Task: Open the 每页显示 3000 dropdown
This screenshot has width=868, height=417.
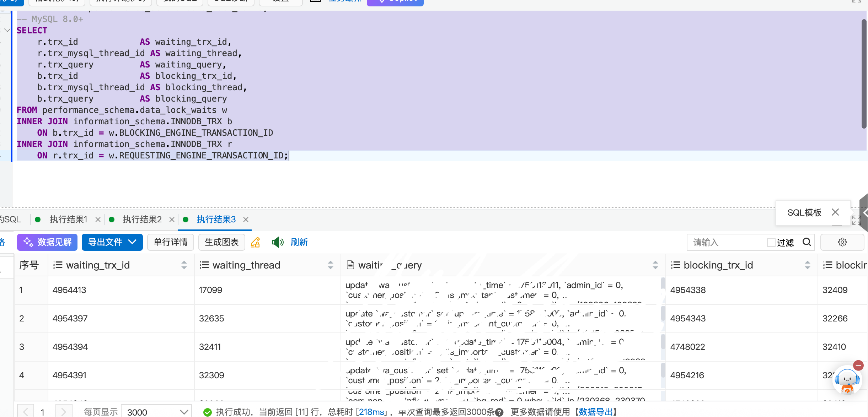Action: point(156,412)
